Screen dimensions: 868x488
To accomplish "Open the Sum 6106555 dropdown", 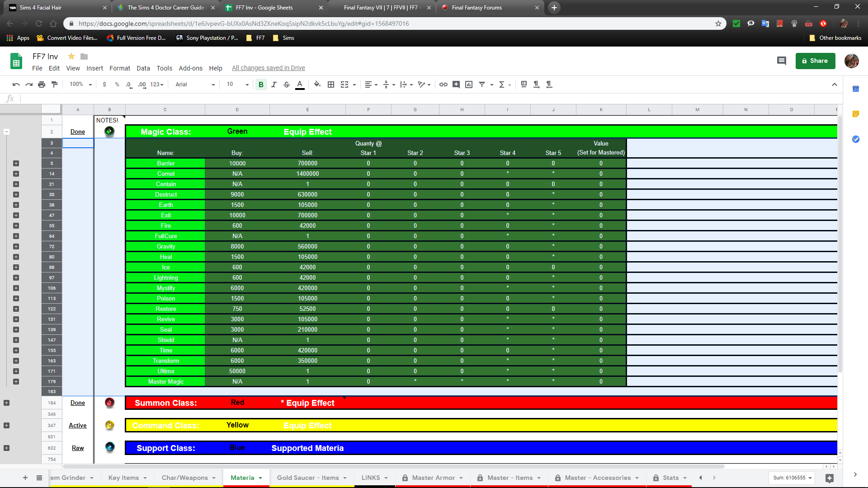I will pyautogui.click(x=792, y=478).
